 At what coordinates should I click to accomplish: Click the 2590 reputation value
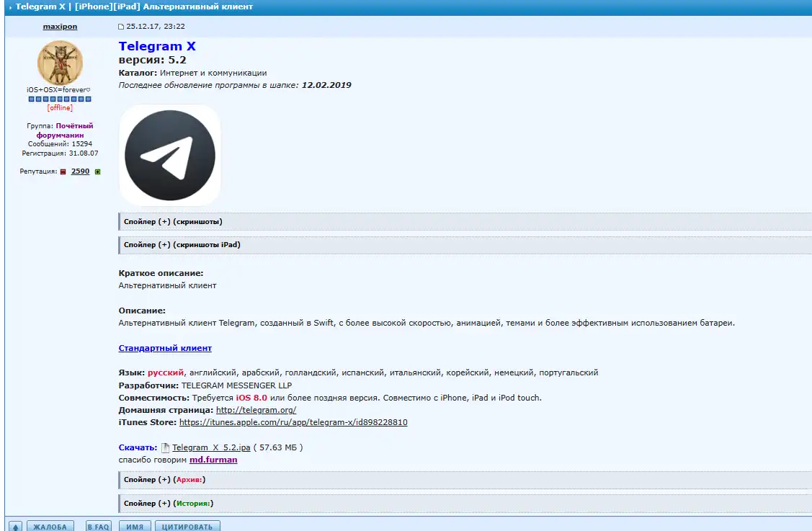click(80, 171)
